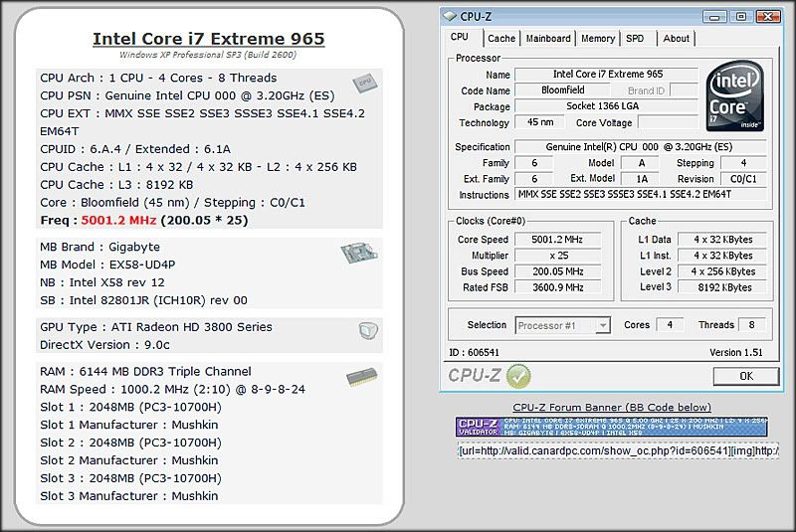Click the Rated FSB value 3600.9 MHz

tap(557, 287)
